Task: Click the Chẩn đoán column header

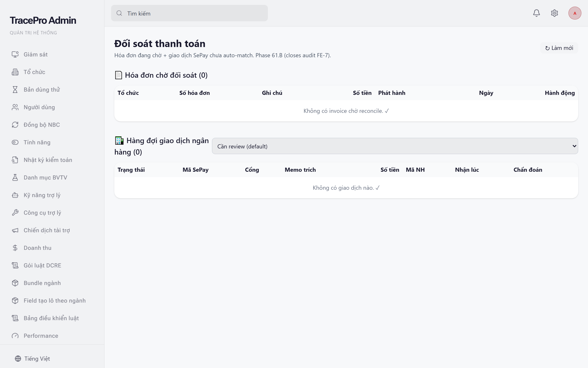Action: pos(528,170)
